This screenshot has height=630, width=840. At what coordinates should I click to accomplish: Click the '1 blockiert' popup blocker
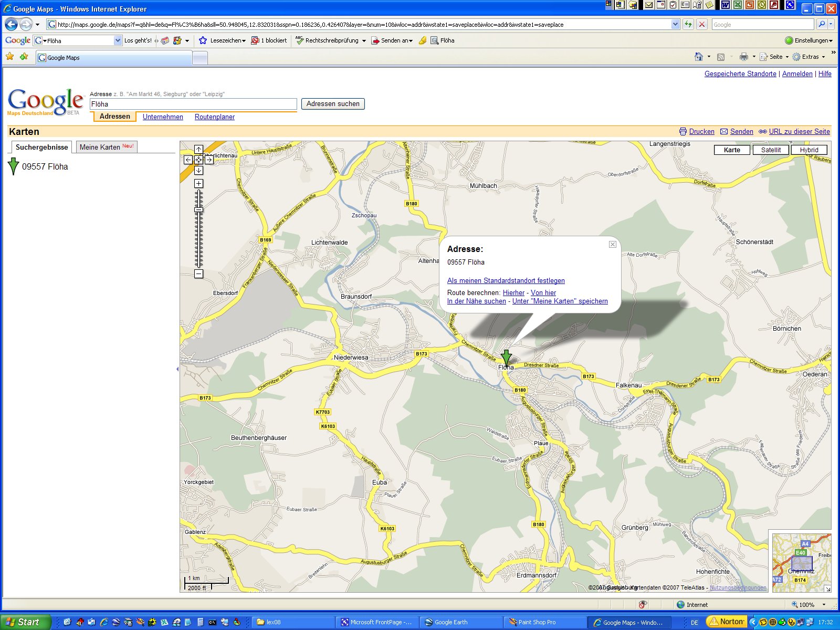coord(269,40)
